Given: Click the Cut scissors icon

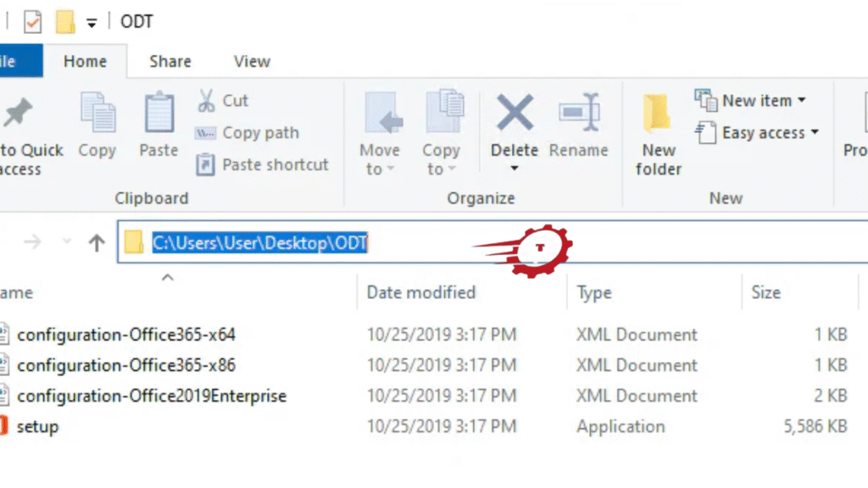Looking at the screenshot, I should tap(206, 101).
